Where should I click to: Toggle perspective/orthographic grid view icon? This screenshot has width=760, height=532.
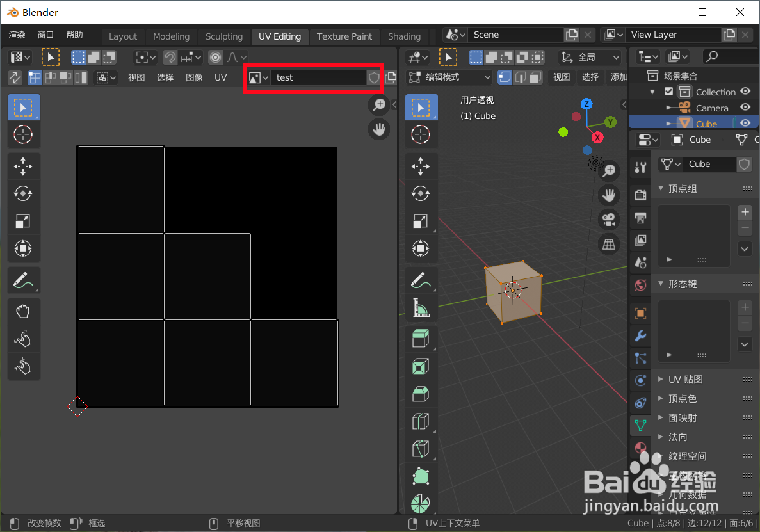610,244
